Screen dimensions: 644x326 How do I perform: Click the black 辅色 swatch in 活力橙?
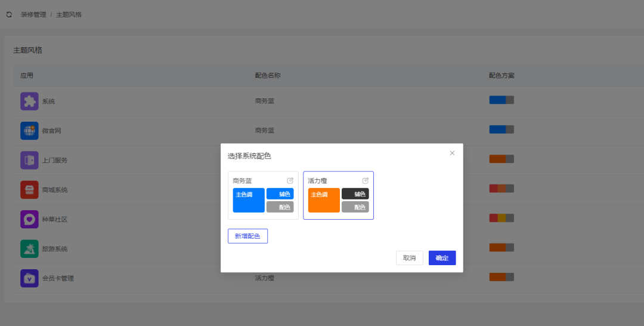click(x=355, y=193)
